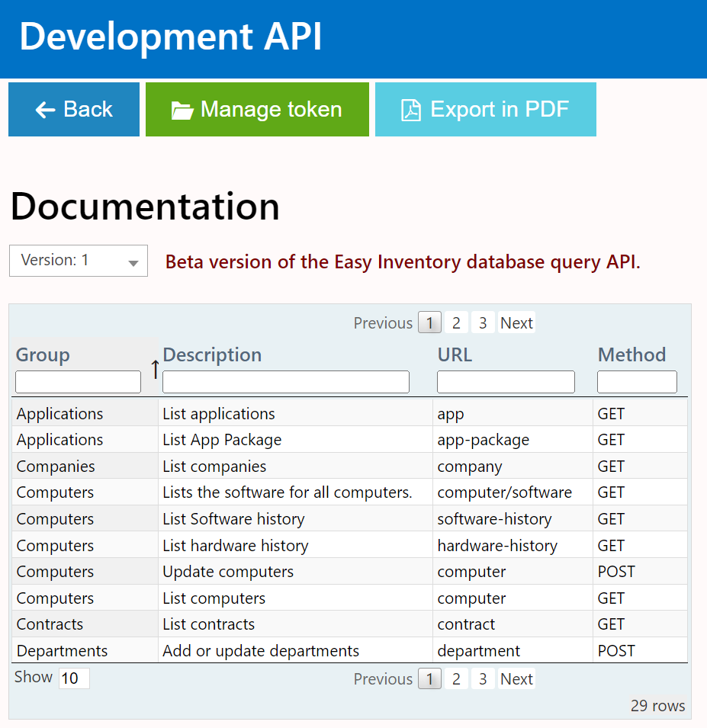The image size is (707, 728).
Task: Click the folder icon on Manage token
Action: coord(182,111)
